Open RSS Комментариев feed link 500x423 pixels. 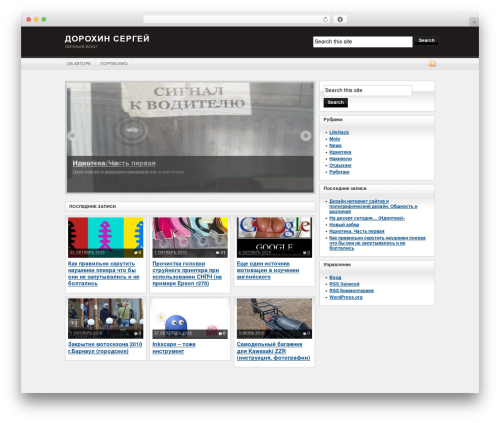pos(351,291)
